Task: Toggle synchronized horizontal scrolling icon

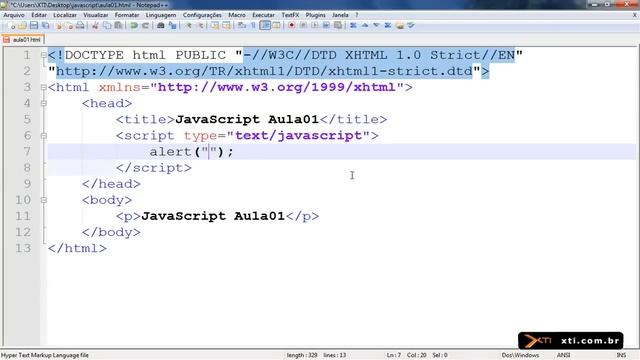Action: [x=227, y=25]
